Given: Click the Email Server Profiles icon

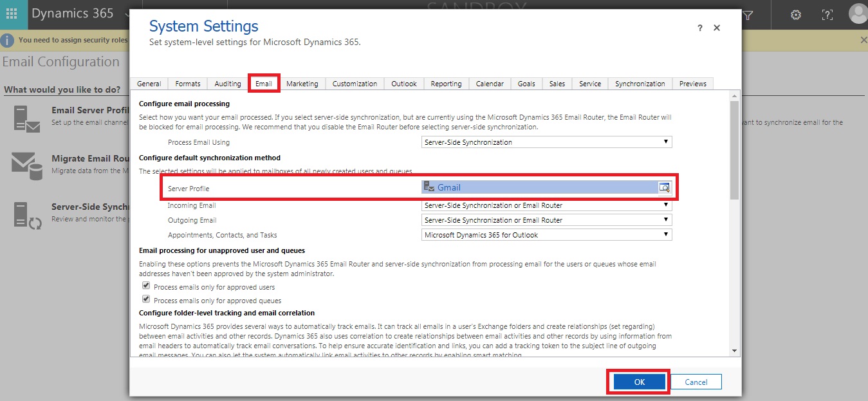Looking at the screenshot, I should click(26, 119).
